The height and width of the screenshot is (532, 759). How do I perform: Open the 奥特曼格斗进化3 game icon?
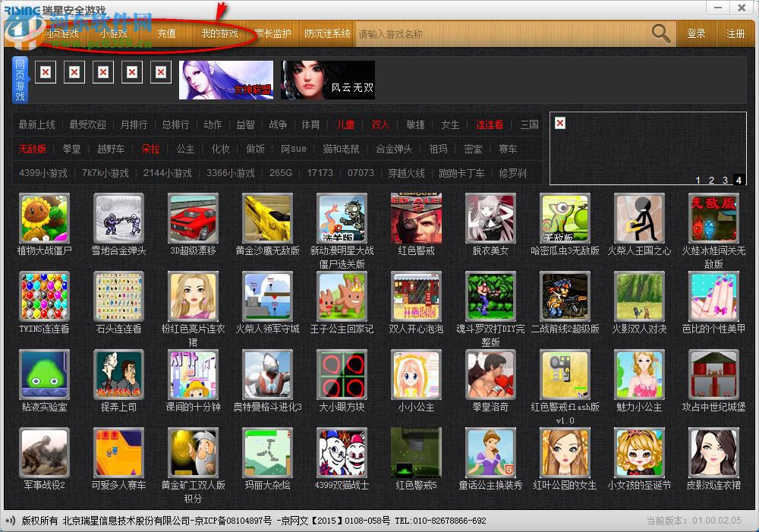[267, 374]
